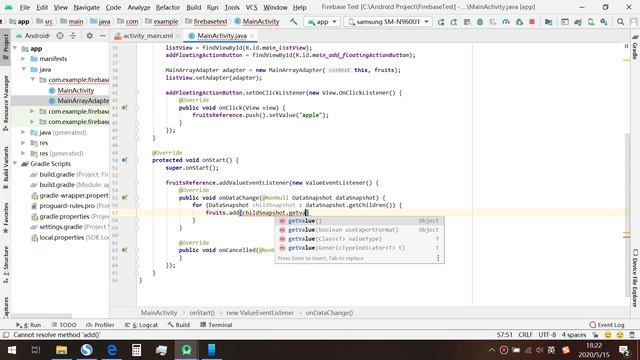
Task: Click the onDataChange() breadcrumb
Action: click(x=329, y=313)
